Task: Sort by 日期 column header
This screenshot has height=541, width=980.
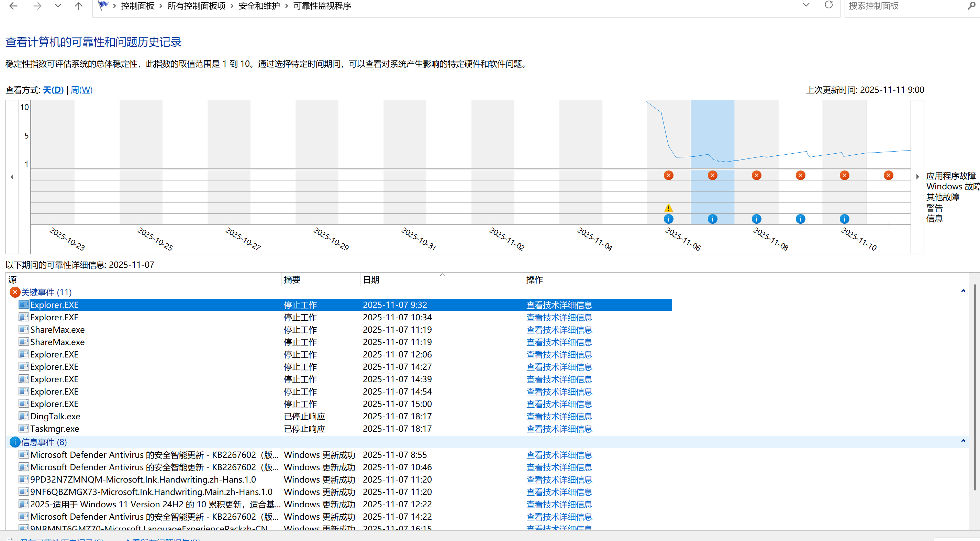Action: (443, 280)
